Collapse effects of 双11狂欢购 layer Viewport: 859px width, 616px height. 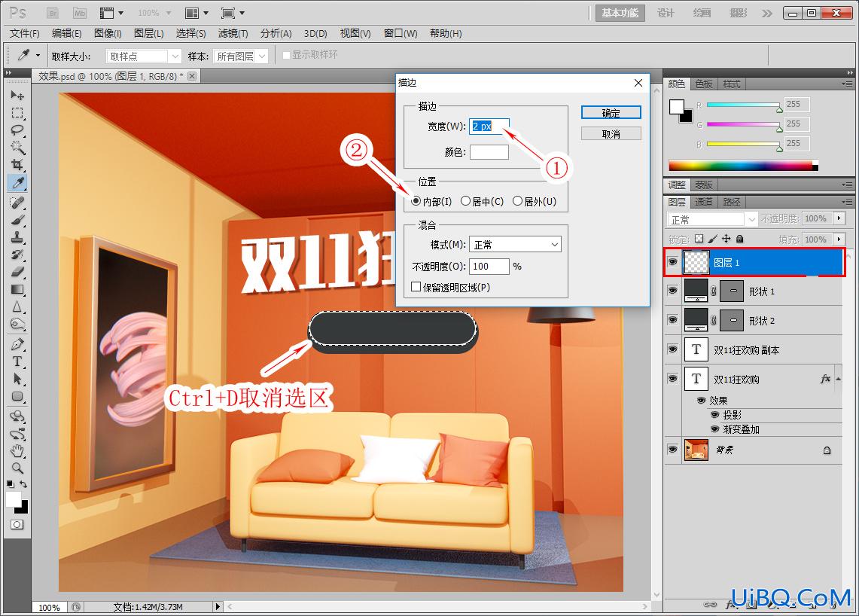[x=838, y=379]
